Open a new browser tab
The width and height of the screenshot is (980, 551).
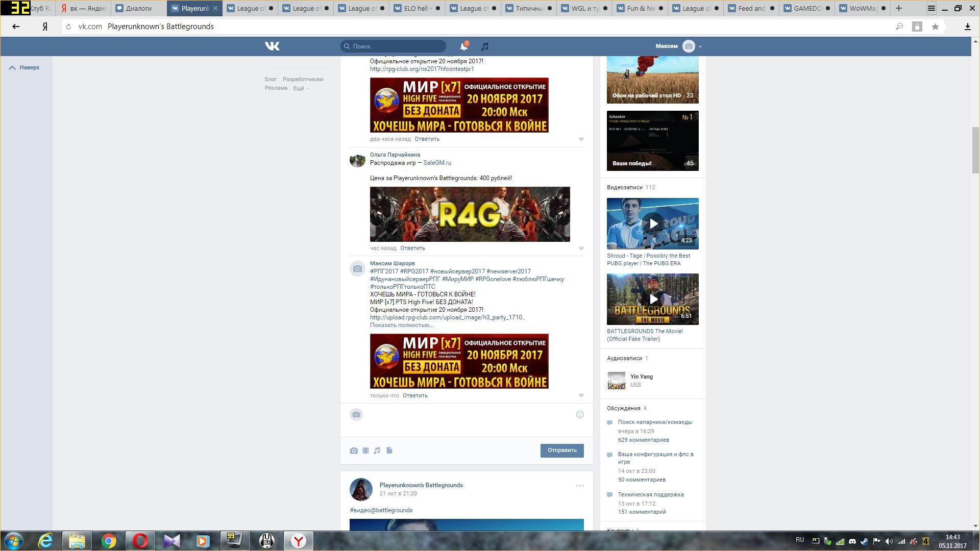point(899,8)
